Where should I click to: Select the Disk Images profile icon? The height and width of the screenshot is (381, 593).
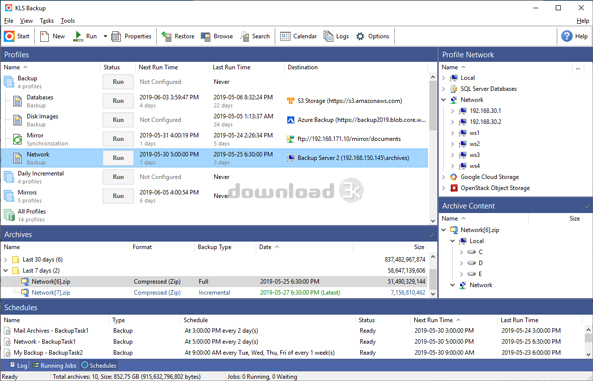(17, 120)
